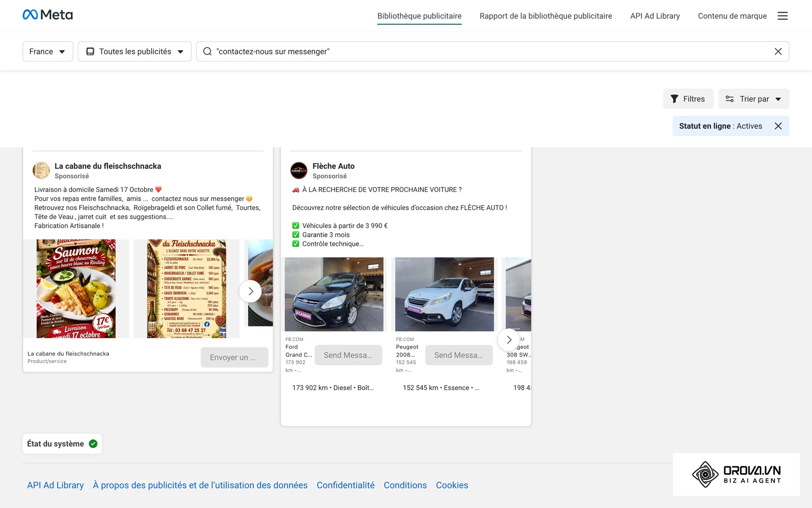Advance La cabane carousel with next arrow
Viewport: 812px width, 508px height.
tap(250, 291)
